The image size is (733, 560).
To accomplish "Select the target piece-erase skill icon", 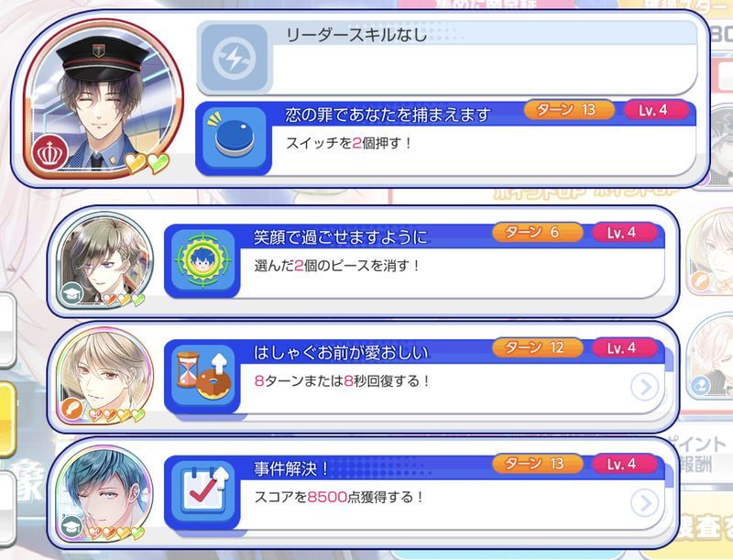I will pyautogui.click(x=202, y=260).
